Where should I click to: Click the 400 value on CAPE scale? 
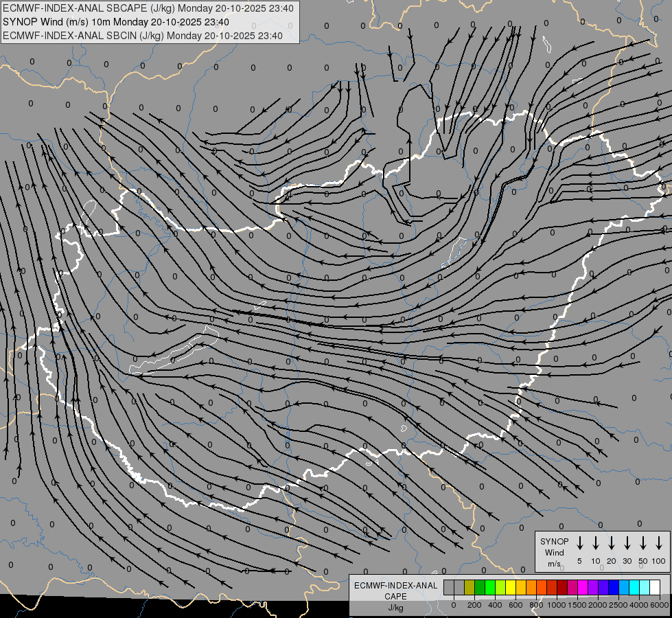[495, 605]
